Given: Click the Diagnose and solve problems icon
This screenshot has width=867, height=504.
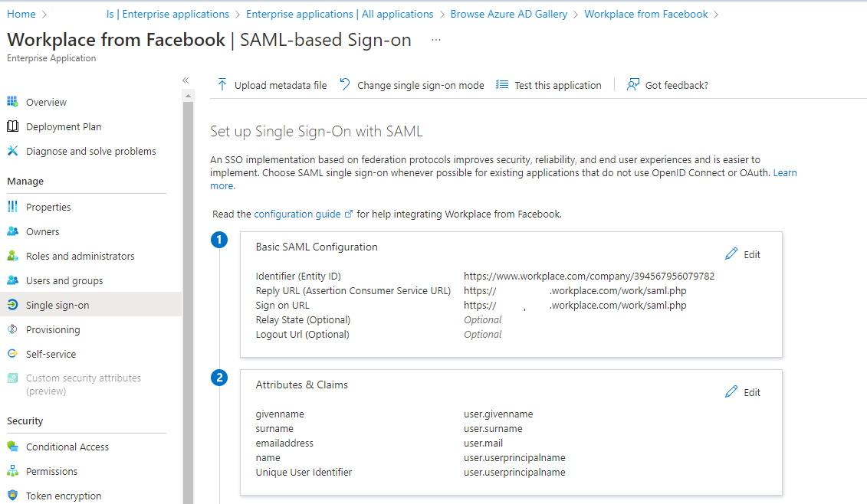Looking at the screenshot, I should [12, 151].
